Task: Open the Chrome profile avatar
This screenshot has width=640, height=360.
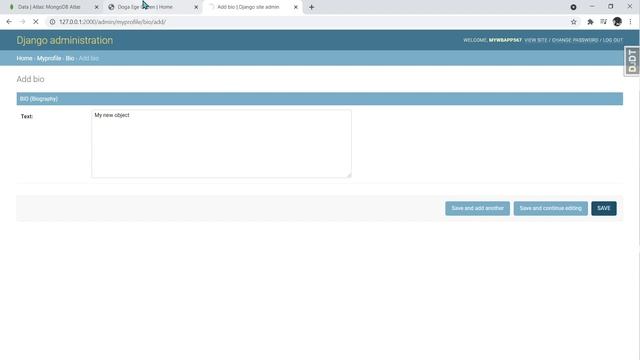Action: (x=617, y=22)
